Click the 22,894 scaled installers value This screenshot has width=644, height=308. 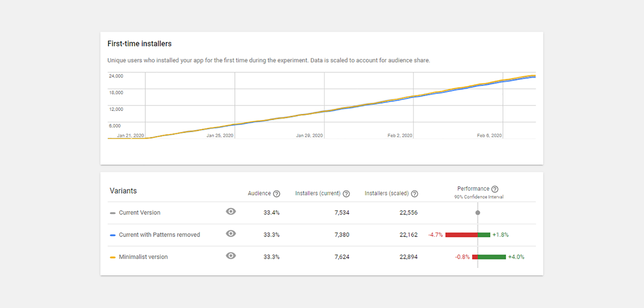coord(408,257)
